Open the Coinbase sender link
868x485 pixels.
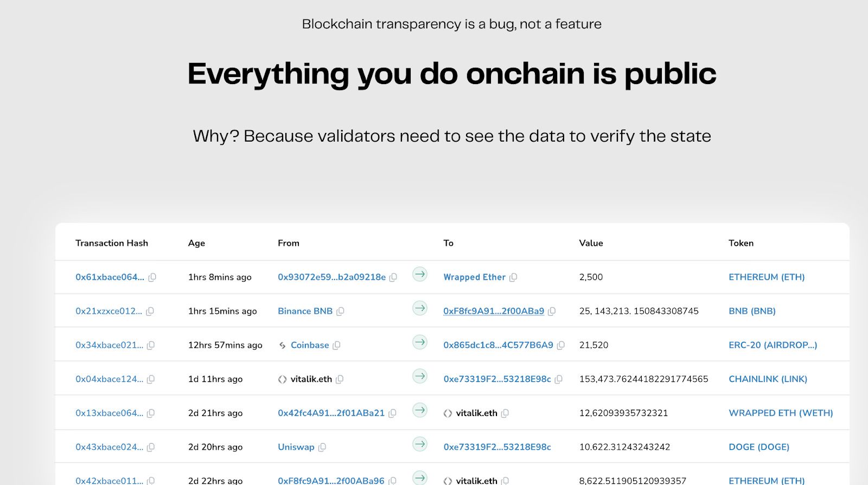tap(310, 345)
